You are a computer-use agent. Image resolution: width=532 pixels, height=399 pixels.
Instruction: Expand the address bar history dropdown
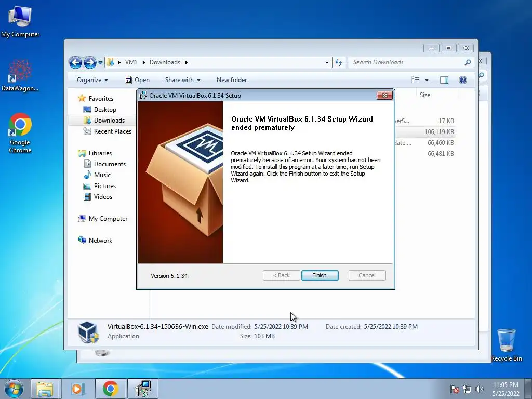click(327, 63)
